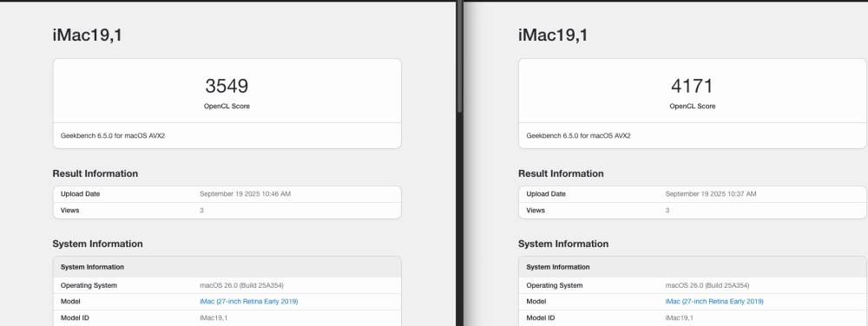Viewport: 868px width, 326px height.
Task: Click macOS 26.0 build value in left window
Action: point(242,285)
